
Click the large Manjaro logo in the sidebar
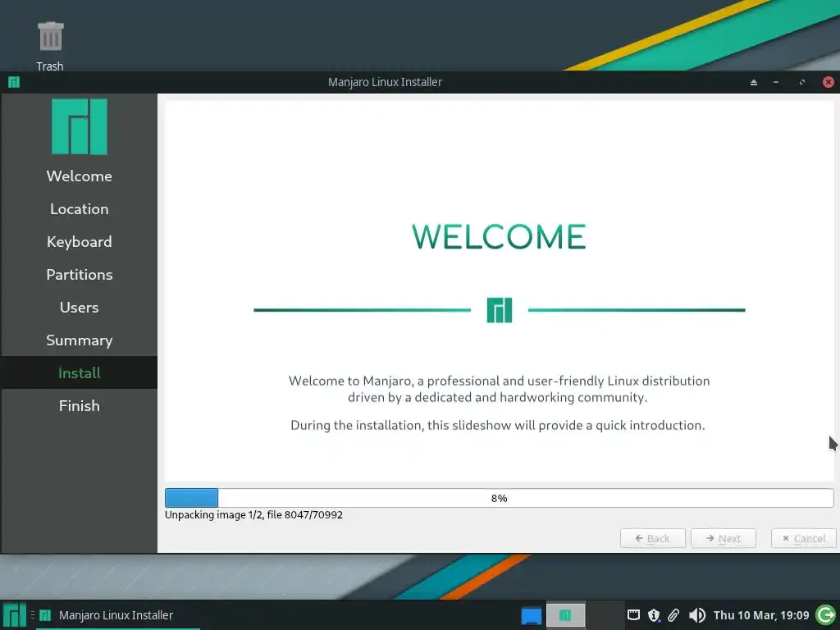(x=80, y=126)
